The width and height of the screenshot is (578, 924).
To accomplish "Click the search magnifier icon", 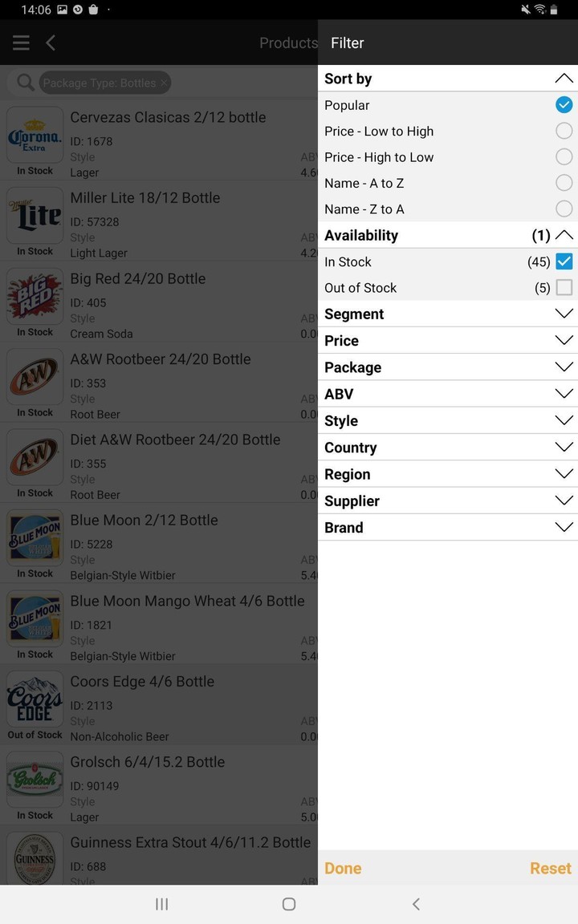I will click(x=24, y=83).
